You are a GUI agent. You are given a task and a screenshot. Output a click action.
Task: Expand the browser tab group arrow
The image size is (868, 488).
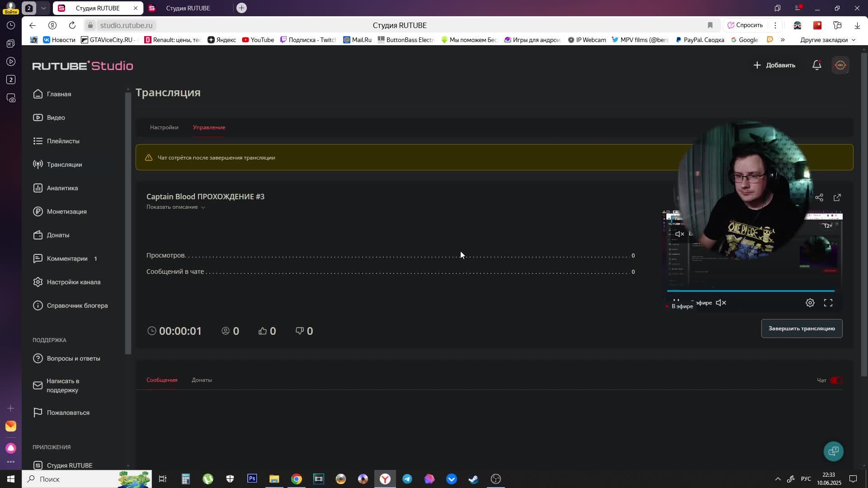43,8
